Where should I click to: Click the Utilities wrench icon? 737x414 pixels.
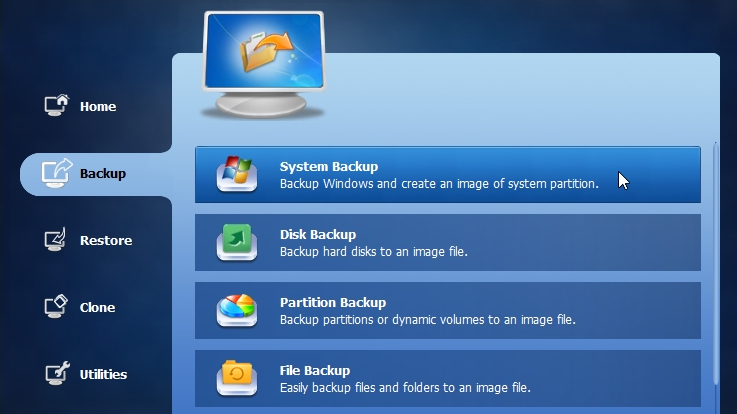point(57,374)
